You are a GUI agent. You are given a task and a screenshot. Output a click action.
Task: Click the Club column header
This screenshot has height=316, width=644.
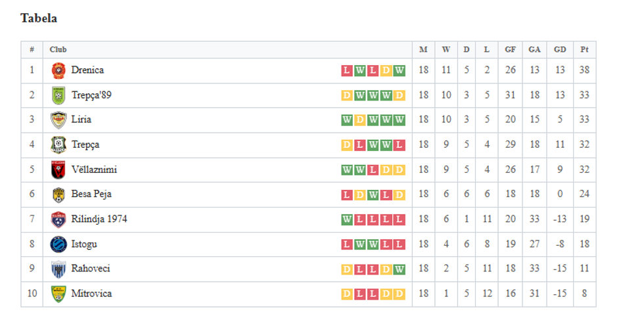point(58,50)
